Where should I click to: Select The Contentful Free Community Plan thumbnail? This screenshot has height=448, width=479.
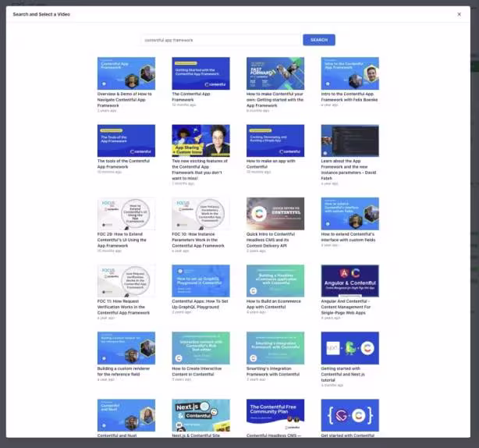coord(275,415)
